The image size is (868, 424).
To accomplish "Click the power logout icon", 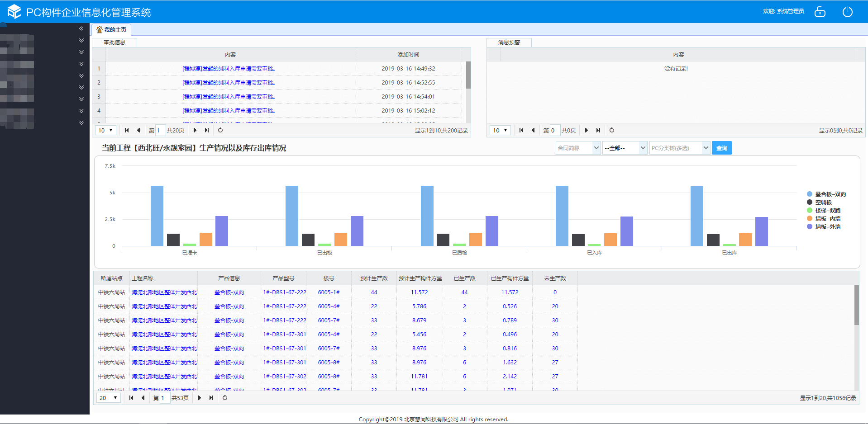I will click(x=847, y=12).
